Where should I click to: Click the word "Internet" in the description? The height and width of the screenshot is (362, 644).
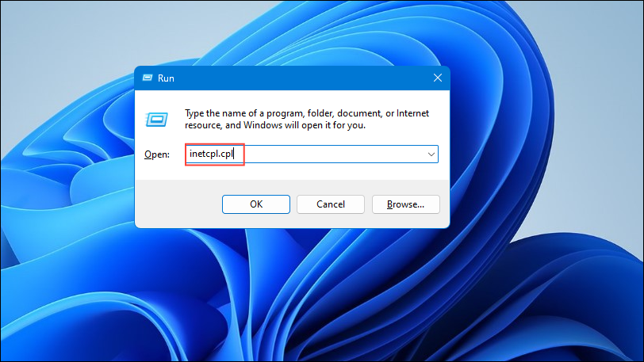click(x=412, y=113)
